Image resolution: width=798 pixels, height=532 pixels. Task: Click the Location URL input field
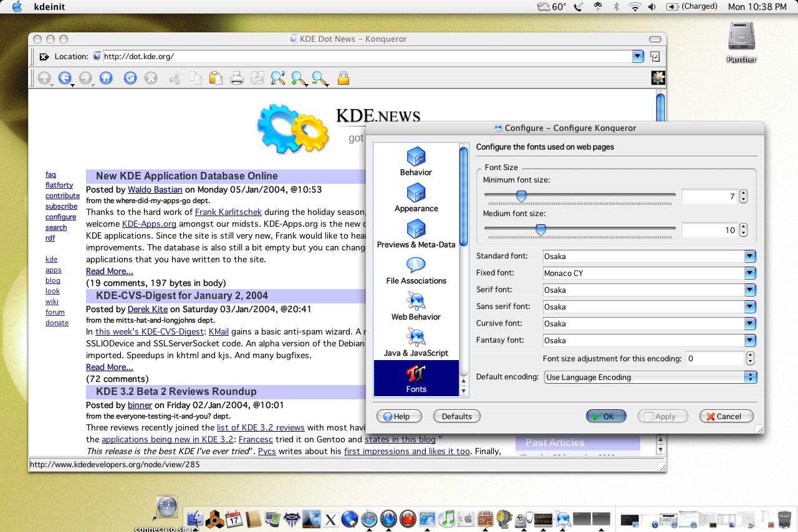point(367,56)
